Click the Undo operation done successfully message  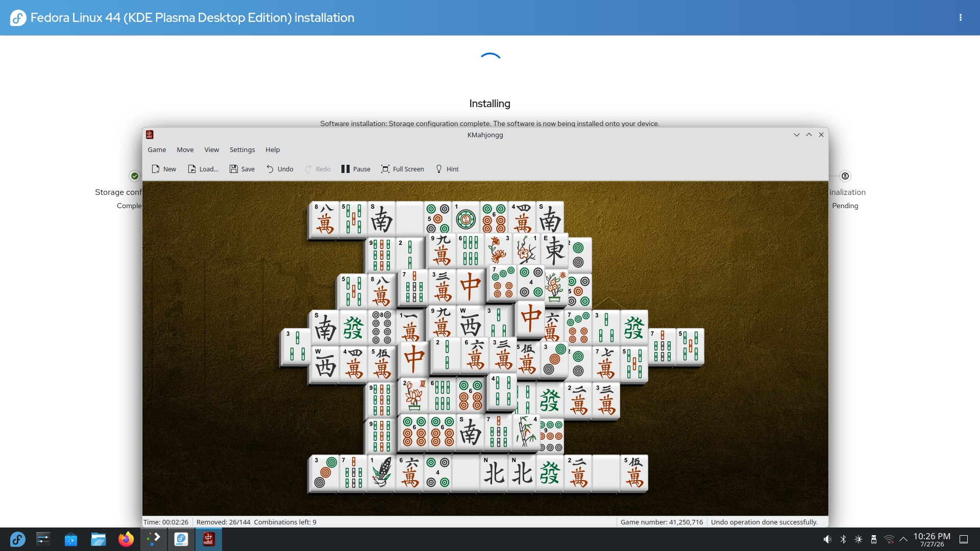point(764,522)
